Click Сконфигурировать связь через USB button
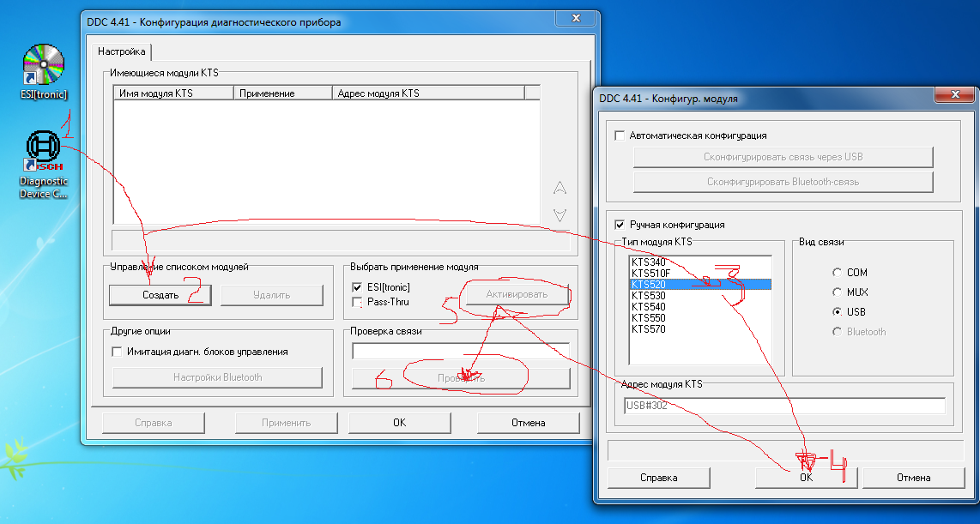 coord(783,158)
